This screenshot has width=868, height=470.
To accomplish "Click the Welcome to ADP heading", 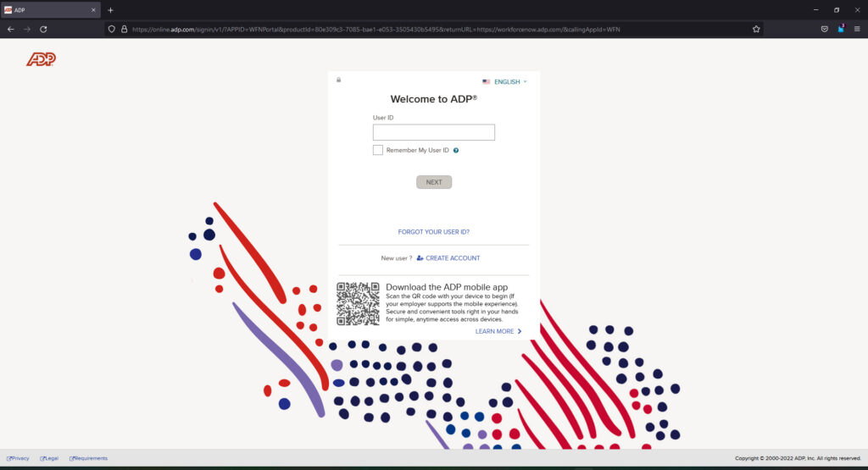I will (433, 99).
